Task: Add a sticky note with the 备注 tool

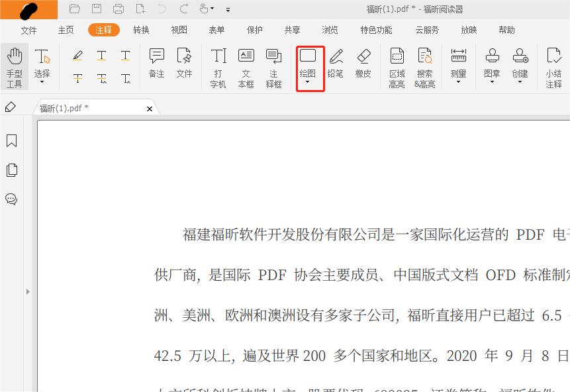Action: [x=156, y=63]
